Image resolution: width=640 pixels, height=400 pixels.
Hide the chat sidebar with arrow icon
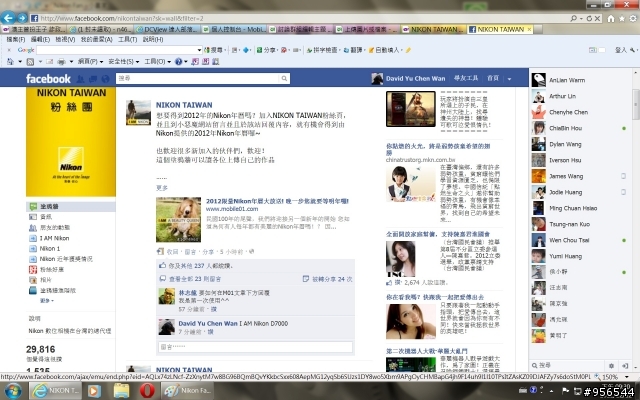click(x=624, y=366)
